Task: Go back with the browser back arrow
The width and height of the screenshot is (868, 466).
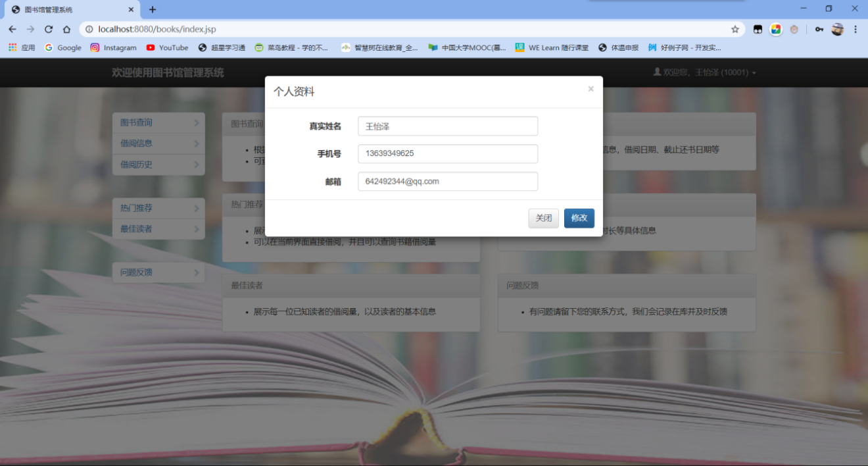Action: tap(12, 29)
